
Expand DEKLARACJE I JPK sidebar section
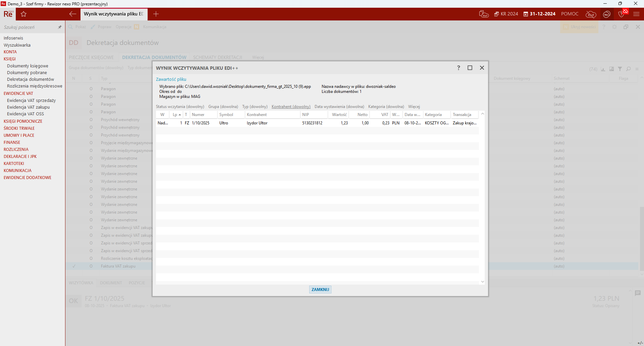[20, 157]
